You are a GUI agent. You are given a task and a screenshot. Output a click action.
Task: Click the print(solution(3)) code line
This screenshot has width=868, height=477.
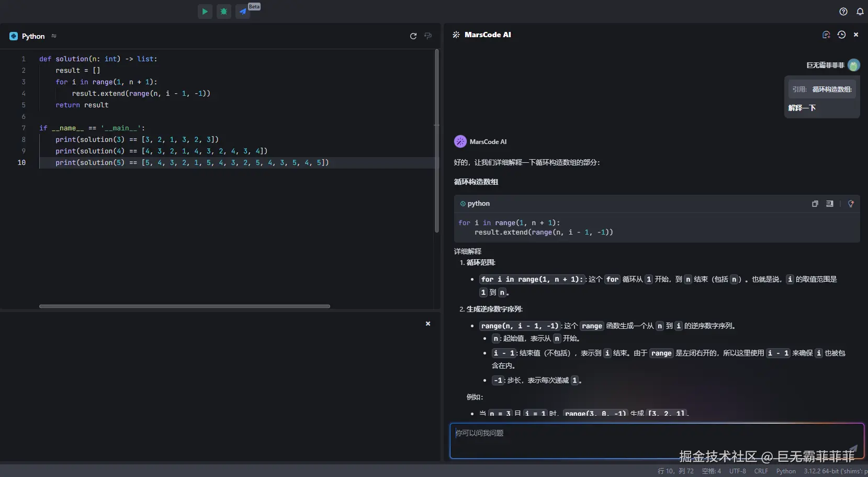pyautogui.click(x=137, y=139)
